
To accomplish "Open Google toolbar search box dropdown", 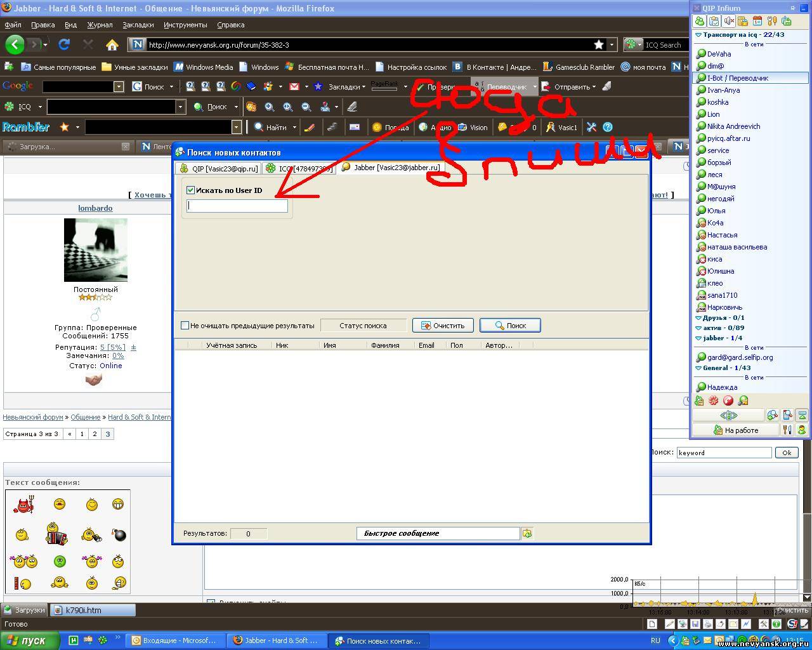I will coord(119,86).
